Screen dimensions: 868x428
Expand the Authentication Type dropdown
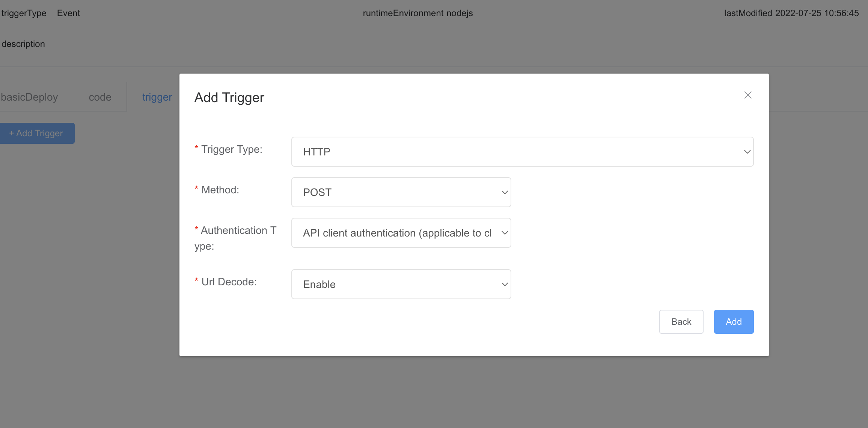tap(401, 233)
